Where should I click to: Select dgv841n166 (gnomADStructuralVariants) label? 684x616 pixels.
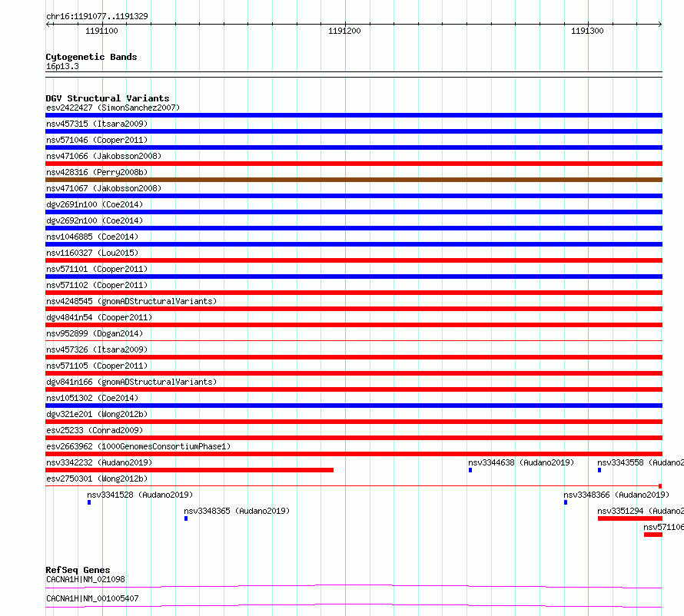coord(131,382)
